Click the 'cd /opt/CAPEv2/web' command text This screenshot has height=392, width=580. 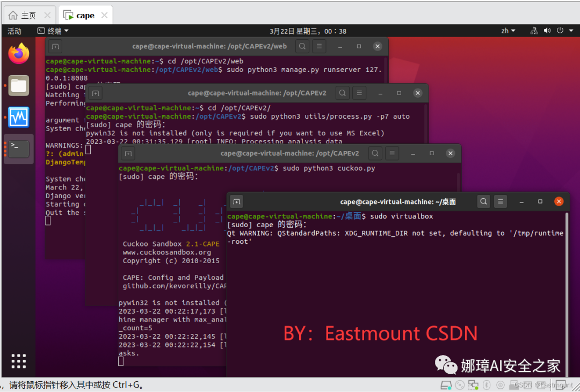pos(205,61)
